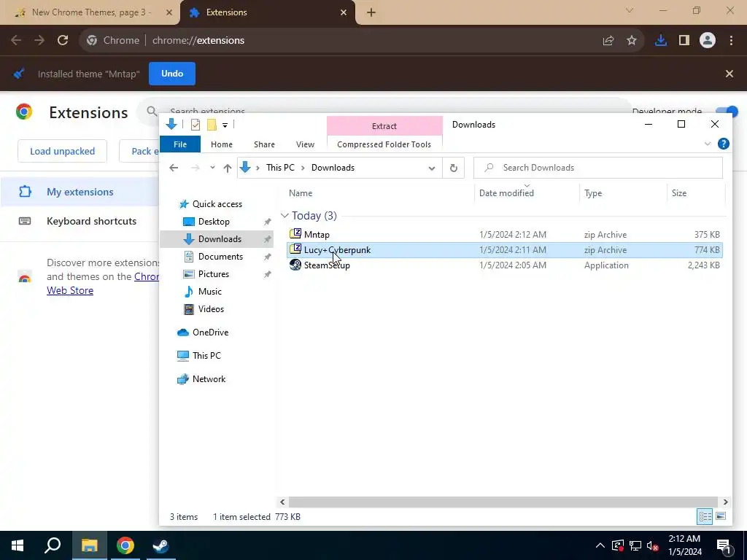747x560 pixels.
Task: Click the Search Downloads field
Action: 598,168
